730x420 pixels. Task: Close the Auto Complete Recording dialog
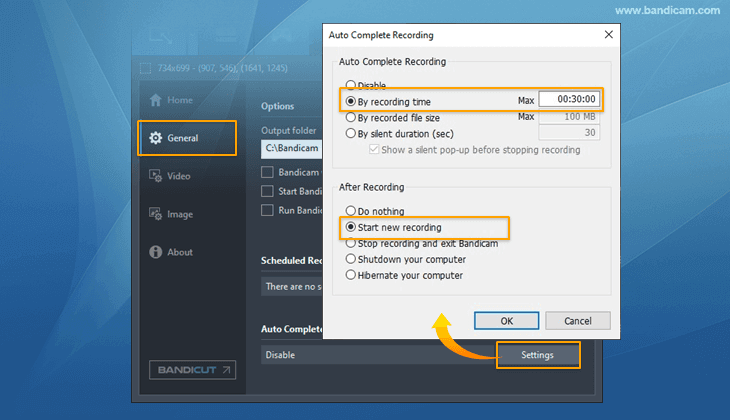click(x=608, y=34)
